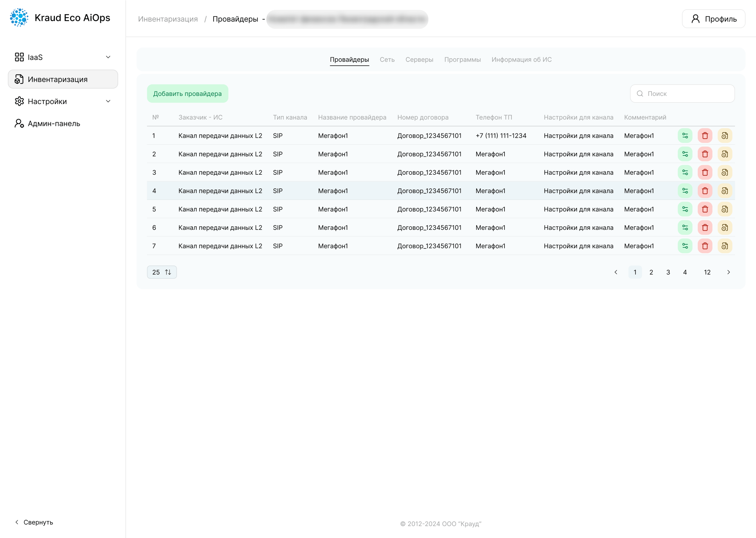Click the Kraud Eco AiOps logo
The width and height of the screenshot is (756, 538).
click(19, 18)
